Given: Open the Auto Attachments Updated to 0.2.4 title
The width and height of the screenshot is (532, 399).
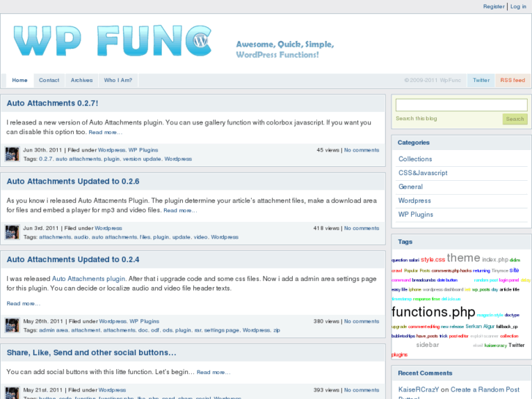Looking at the screenshot, I should coord(73,259).
